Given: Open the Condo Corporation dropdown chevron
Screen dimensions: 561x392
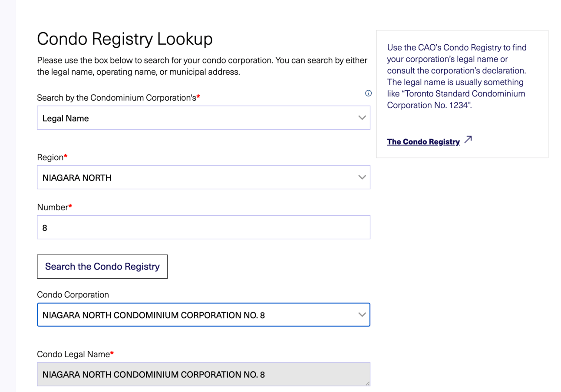Looking at the screenshot, I should tap(362, 315).
